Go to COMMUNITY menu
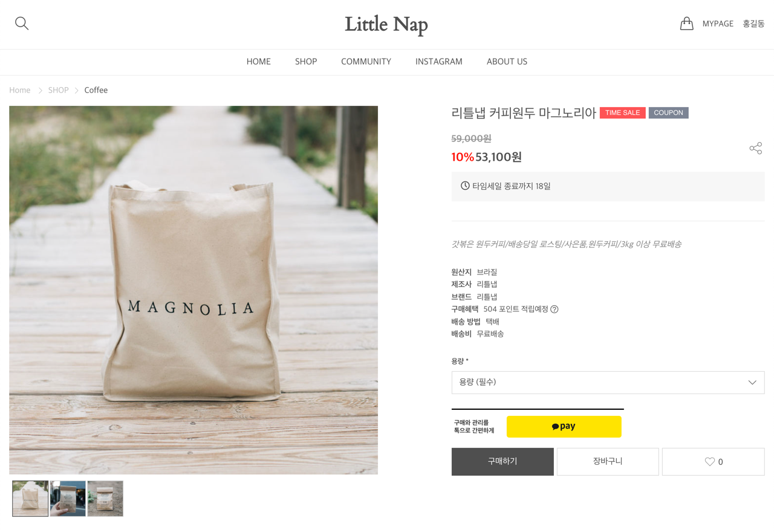Viewport: 774px width, 532px height. pyautogui.click(x=366, y=62)
